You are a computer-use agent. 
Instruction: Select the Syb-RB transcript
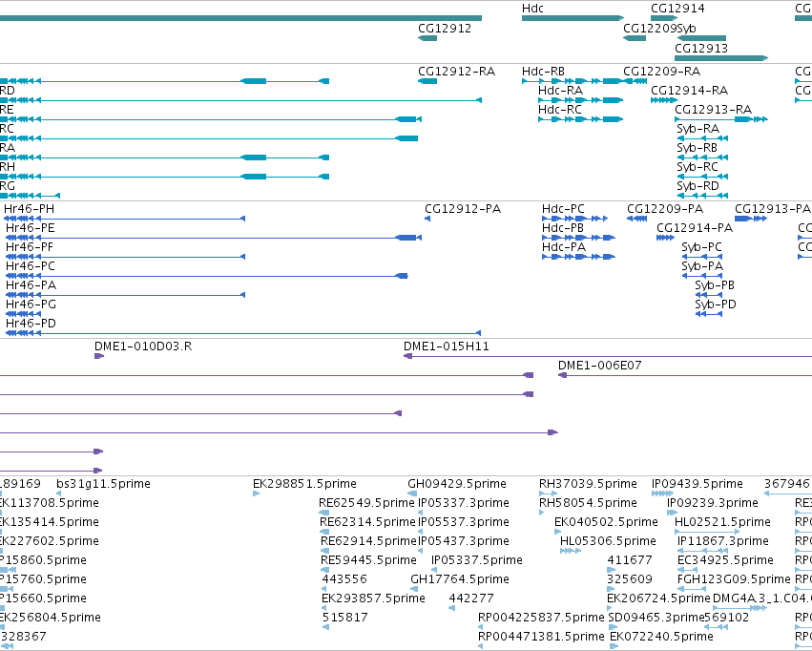(x=697, y=148)
